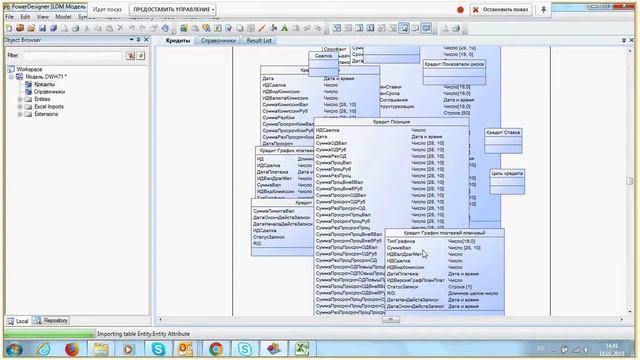Viewport: 640px width, 360px height.
Task: Expand the Excel Imports folder
Action: pos(20,107)
